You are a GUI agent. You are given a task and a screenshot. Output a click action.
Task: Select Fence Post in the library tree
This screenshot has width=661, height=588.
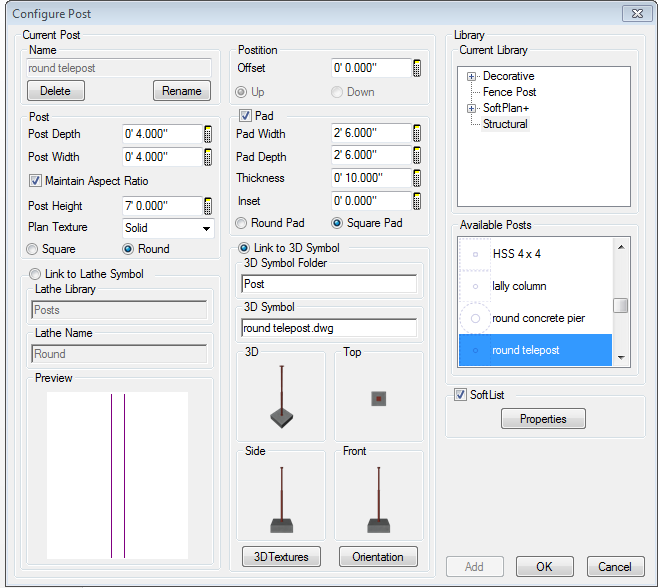pos(509,92)
